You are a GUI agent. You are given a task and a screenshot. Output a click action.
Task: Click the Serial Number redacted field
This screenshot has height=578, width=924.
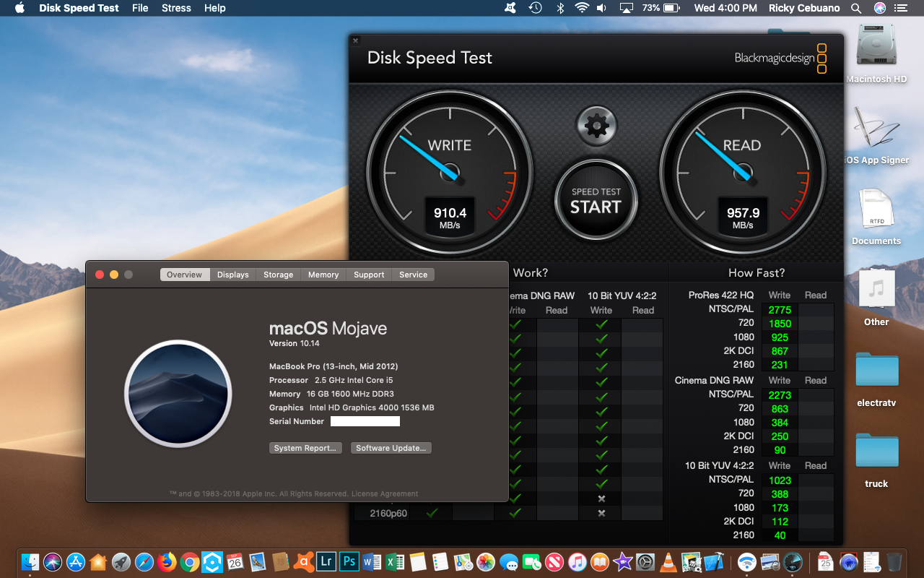[x=365, y=421]
